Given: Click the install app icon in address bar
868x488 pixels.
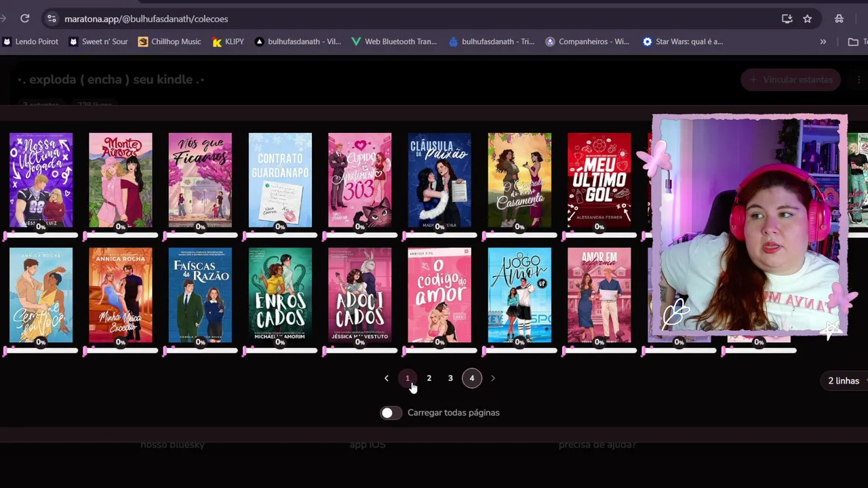Looking at the screenshot, I should [x=787, y=19].
